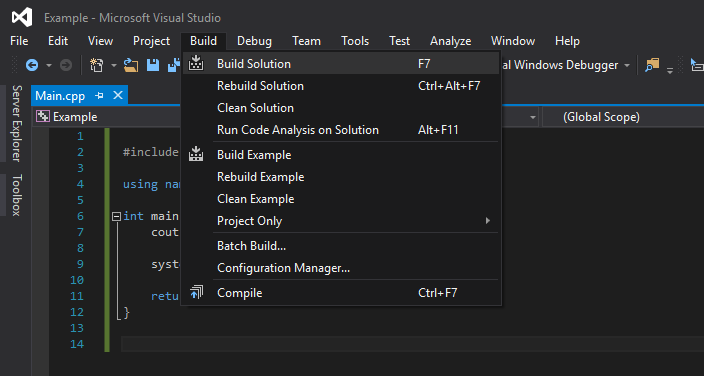Choose Rebuild Solution from Build menu
This screenshot has height=376, width=704.
(341, 86)
